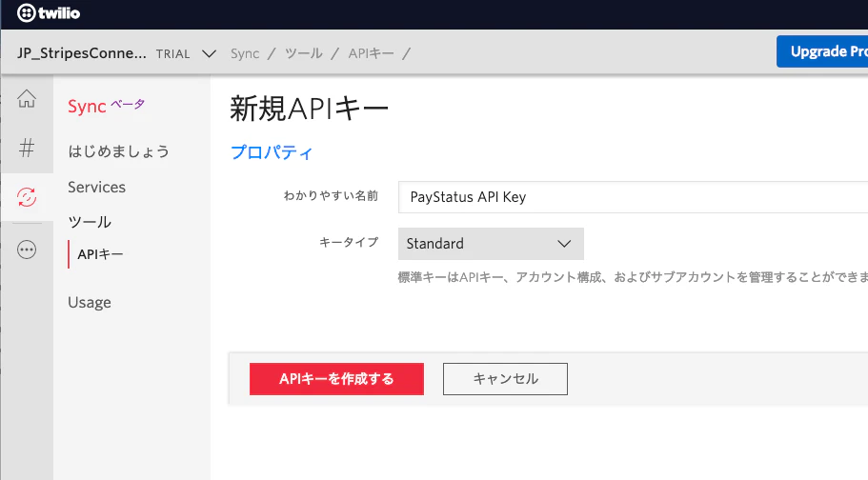The image size is (868, 480).
Task: Click the TRIAL badge text
Action: click(x=172, y=54)
